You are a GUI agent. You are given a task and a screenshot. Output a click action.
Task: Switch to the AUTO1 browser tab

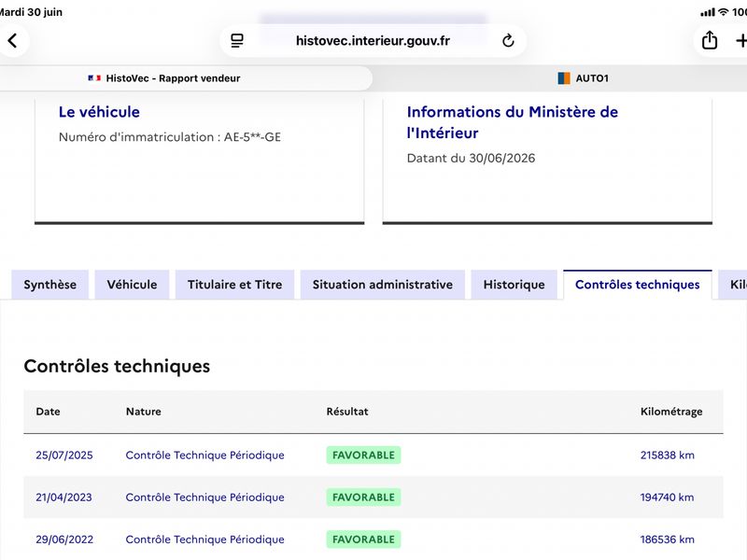[583, 78]
